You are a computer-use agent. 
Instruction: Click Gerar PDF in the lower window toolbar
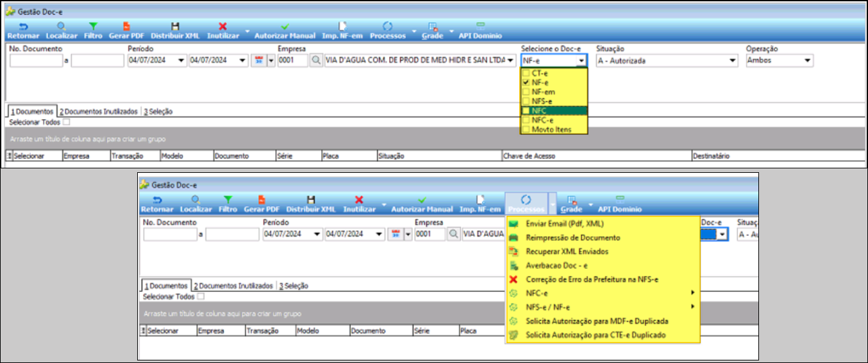point(262,205)
